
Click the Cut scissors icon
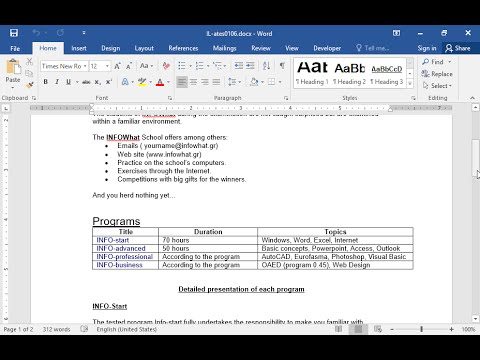[30, 61]
